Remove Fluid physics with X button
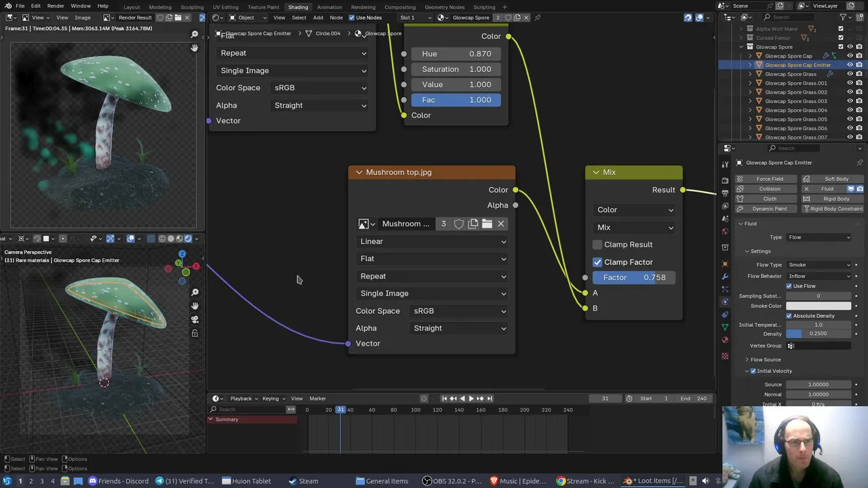 [806, 189]
